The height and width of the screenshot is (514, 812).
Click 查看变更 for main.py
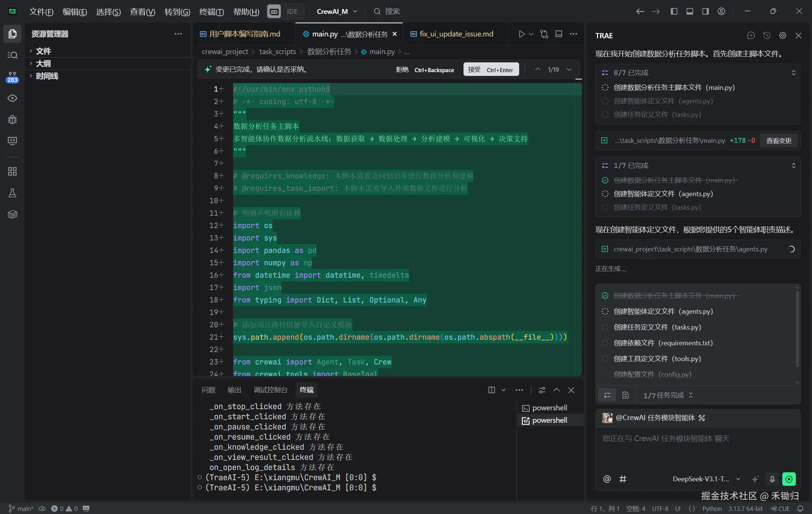(779, 141)
